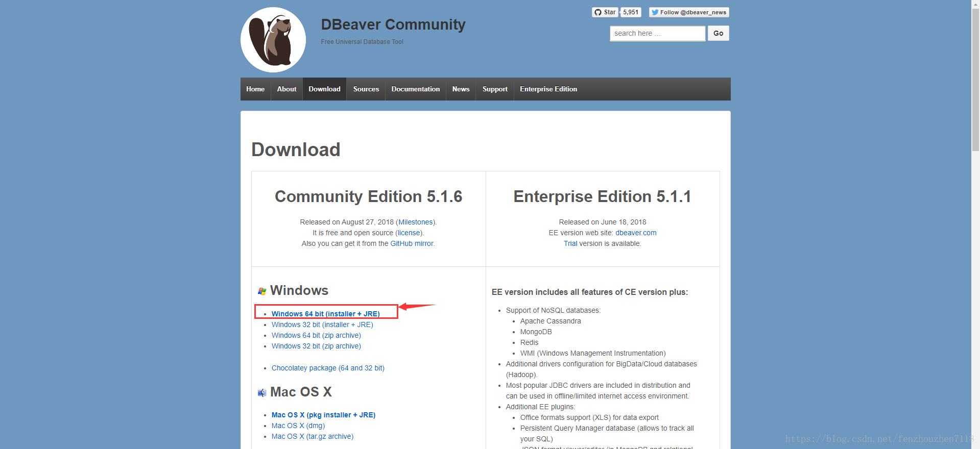Click the Windows flag icon
The height and width of the screenshot is (449, 980).
click(x=262, y=291)
